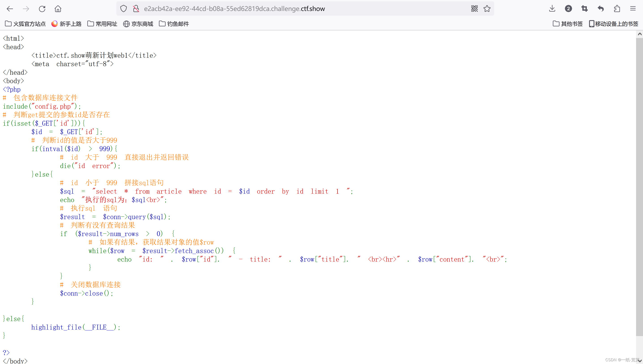Image resolution: width=643 pixels, height=364 pixels.
Task: Click the scrollbar up arrow
Action: (x=639, y=34)
